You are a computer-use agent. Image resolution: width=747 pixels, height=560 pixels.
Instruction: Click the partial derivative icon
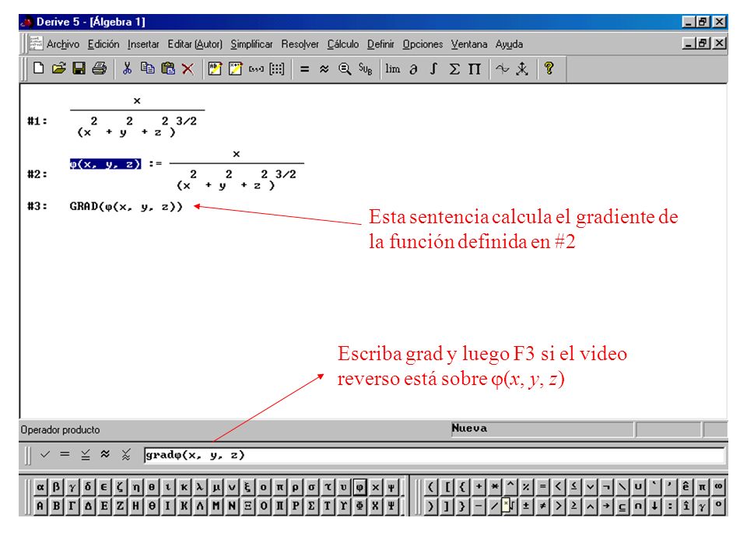point(413,68)
